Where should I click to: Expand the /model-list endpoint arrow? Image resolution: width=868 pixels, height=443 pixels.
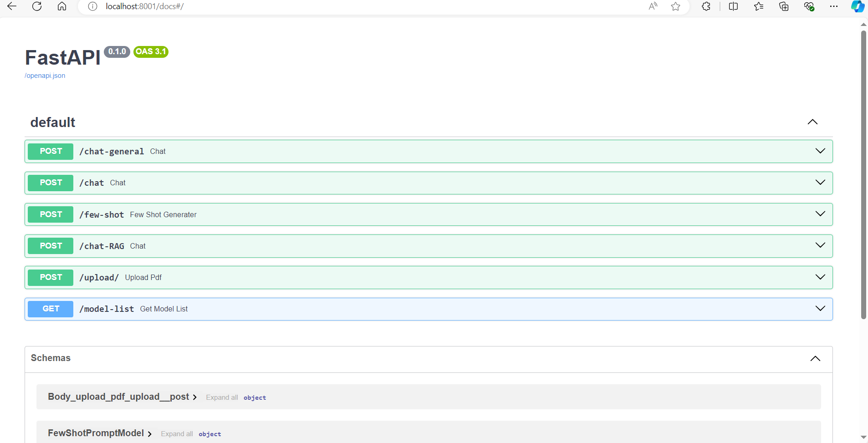820,309
